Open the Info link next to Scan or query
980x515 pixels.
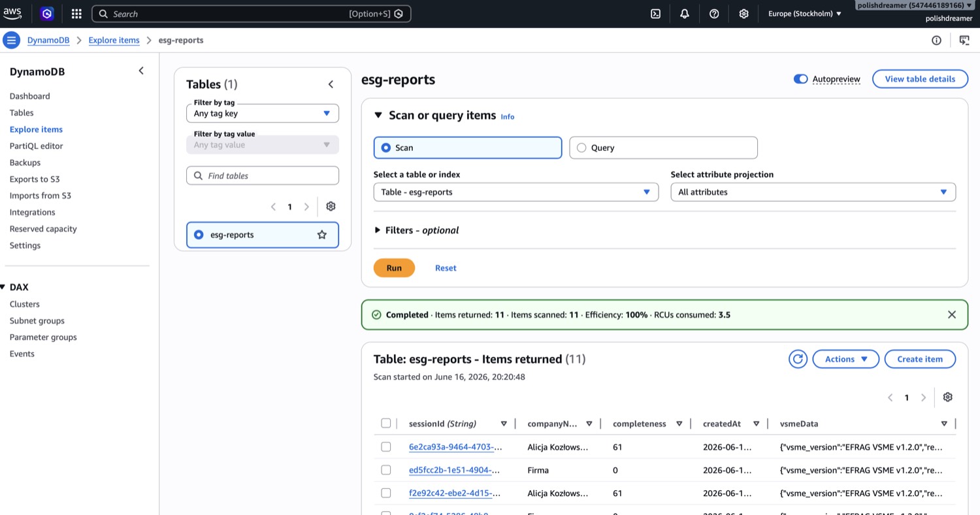[x=508, y=117]
